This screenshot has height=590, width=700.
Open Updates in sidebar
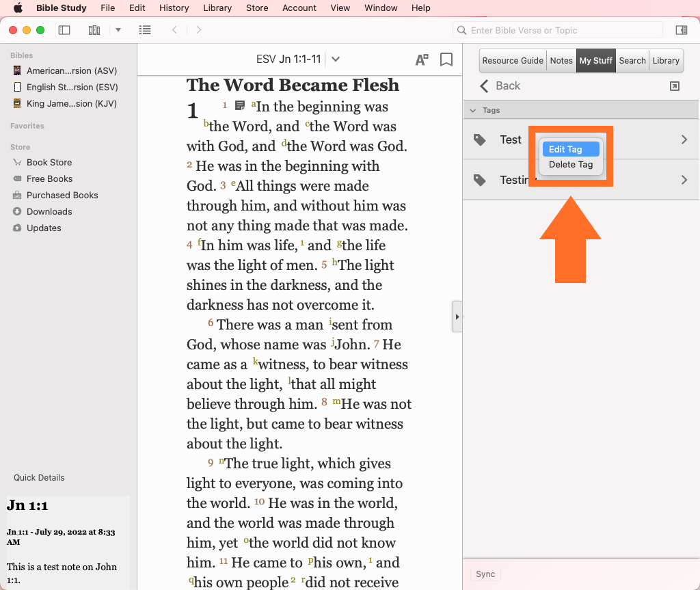38,228
